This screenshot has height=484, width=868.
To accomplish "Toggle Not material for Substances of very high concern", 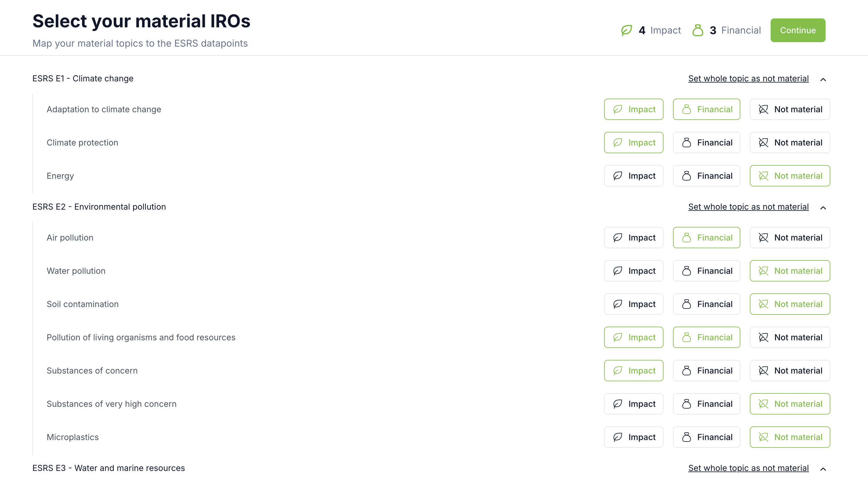I will [789, 404].
